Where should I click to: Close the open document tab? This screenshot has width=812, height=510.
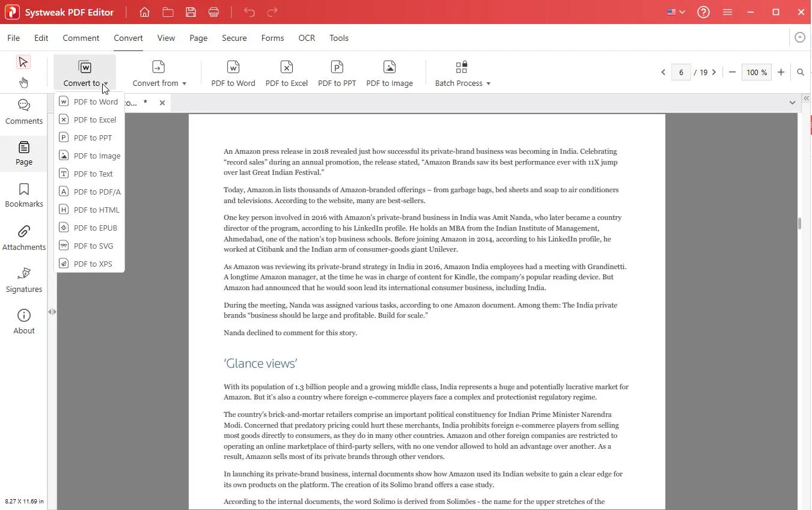pos(162,103)
